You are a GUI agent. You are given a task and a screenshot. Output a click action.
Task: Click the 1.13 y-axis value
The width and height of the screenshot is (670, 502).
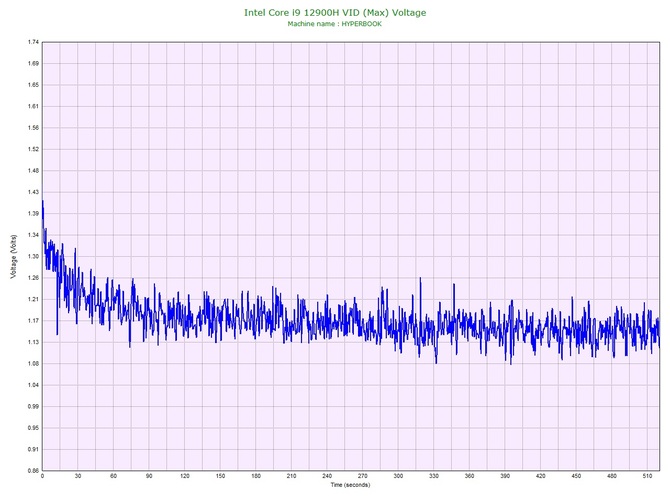coord(33,342)
